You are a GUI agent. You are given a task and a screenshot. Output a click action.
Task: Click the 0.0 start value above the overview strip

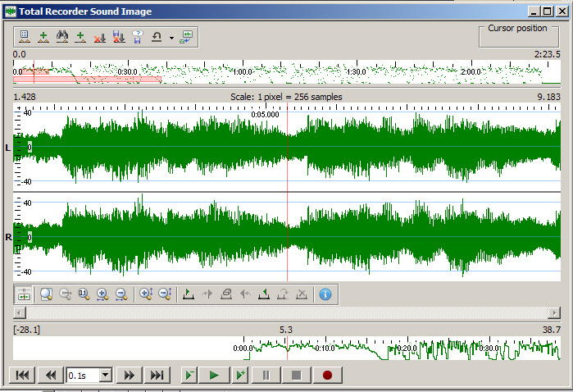20,54
